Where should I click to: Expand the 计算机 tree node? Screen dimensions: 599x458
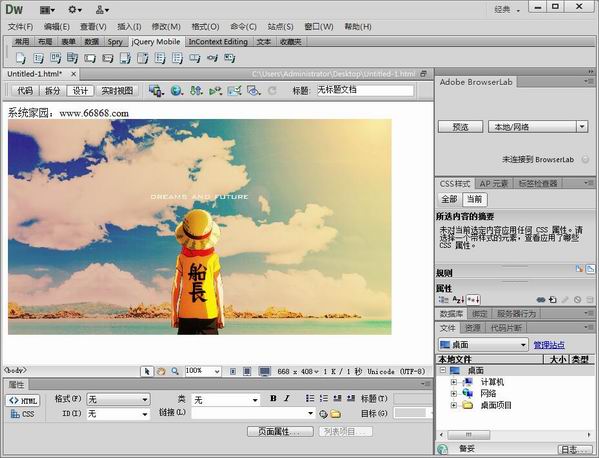point(453,382)
